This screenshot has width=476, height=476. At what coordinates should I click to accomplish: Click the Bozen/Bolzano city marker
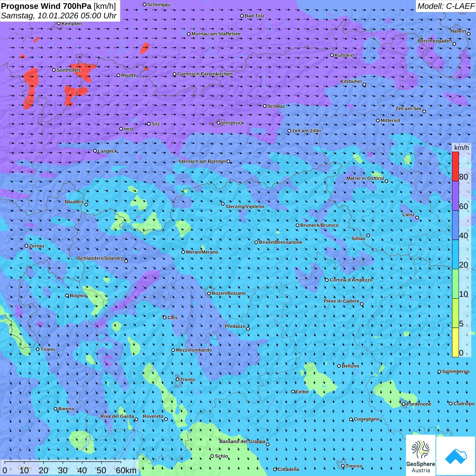pos(209,293)
